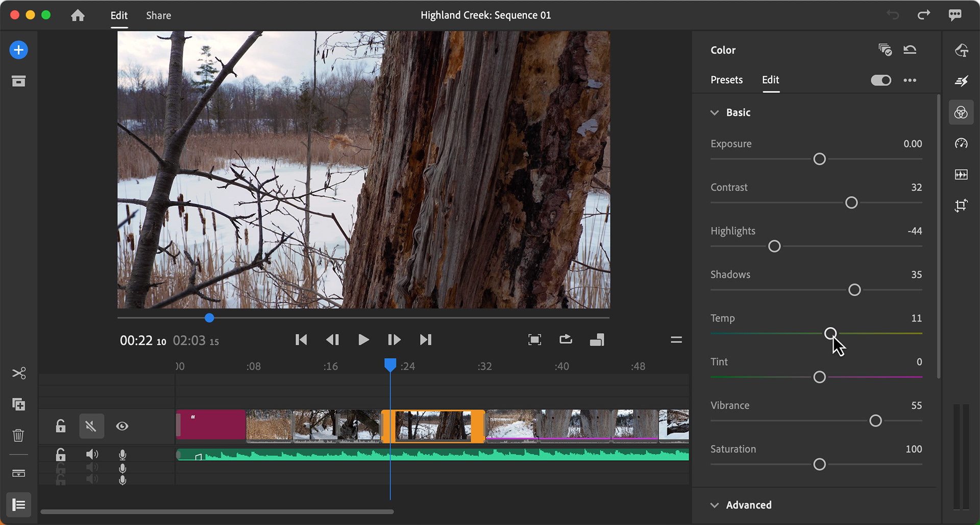The width and height of the screenshot is (980, 525).
Task: Select the orange highlighted tree clip
Action: pos(433,426)
